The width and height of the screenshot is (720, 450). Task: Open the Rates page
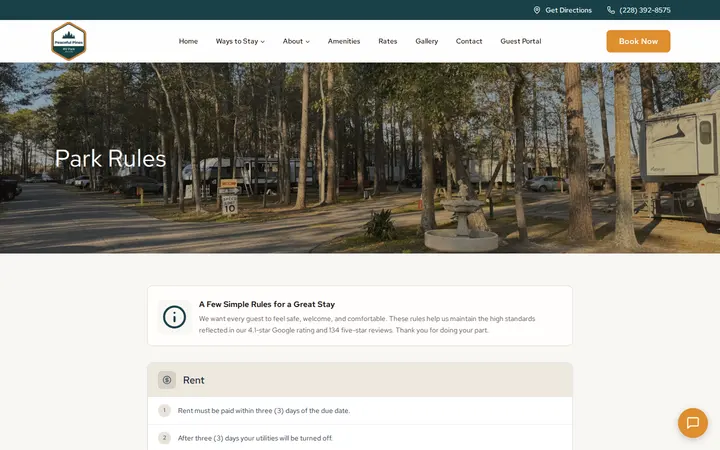pos(388,41)
